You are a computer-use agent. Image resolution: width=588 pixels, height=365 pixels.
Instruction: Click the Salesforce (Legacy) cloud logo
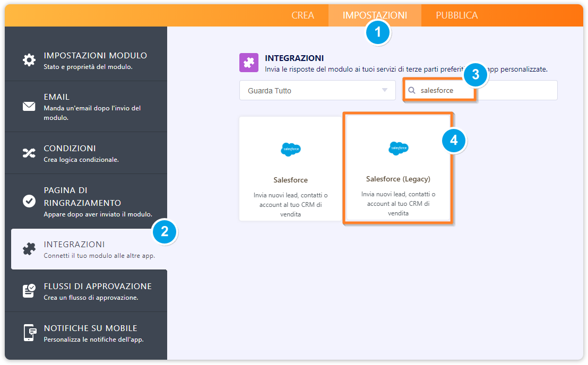pyautogui.click(x=398, y=149)
